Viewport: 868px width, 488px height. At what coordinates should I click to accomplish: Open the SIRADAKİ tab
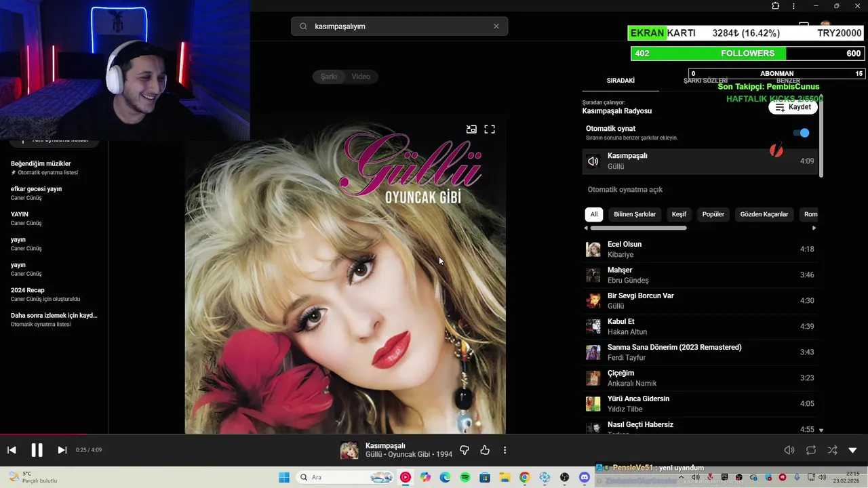[620, 81]
